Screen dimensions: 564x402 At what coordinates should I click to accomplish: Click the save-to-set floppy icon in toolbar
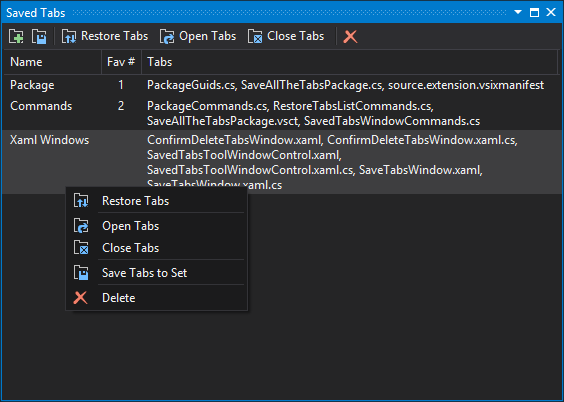coord(39,36)
